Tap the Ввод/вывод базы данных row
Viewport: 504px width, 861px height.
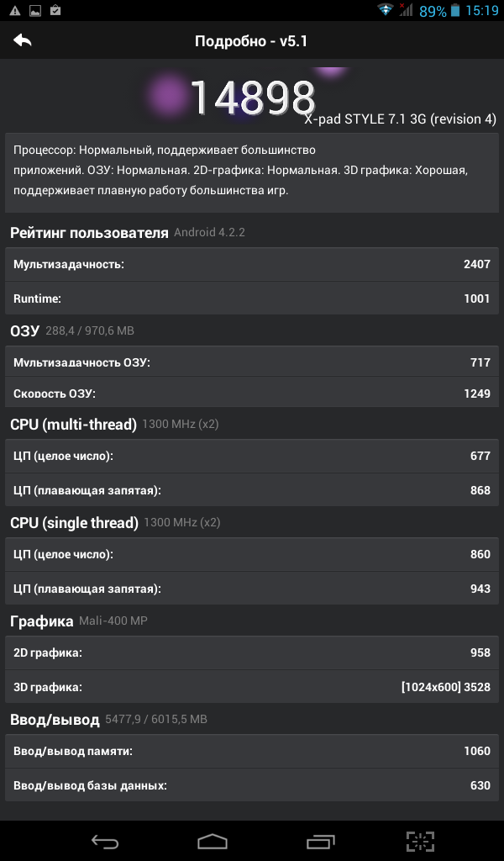tap(252, 785)
